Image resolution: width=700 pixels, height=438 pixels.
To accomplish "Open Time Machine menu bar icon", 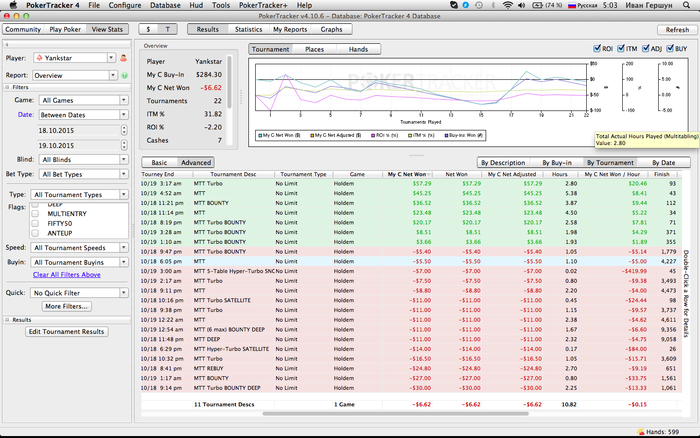I will click(x=479, y=5).
